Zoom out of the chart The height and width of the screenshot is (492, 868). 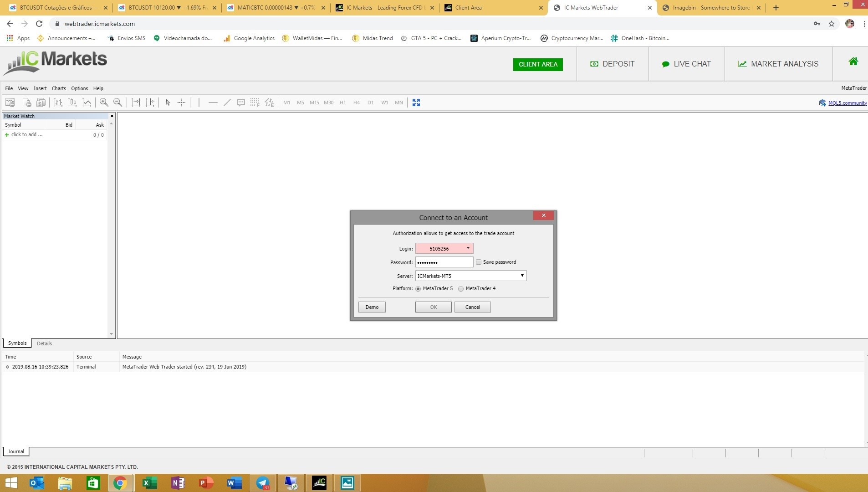117,102
